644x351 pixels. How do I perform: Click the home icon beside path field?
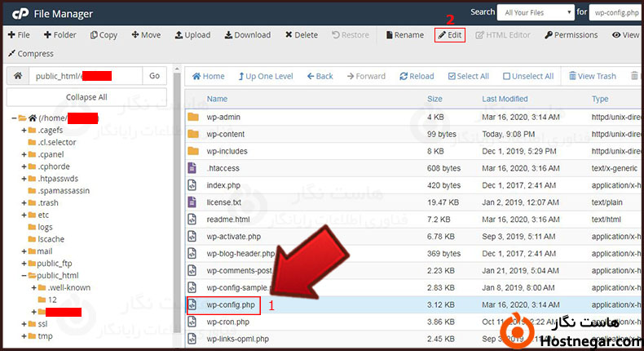click(18, 76)
